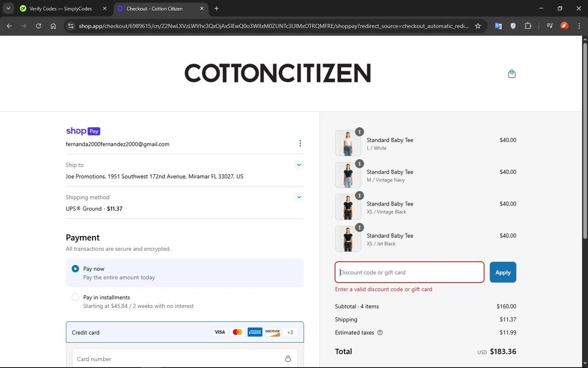The height and width of the screenshot is (368, 588).
Task: Bookmark this page with the star icon
Action: [x=478, y=26]
